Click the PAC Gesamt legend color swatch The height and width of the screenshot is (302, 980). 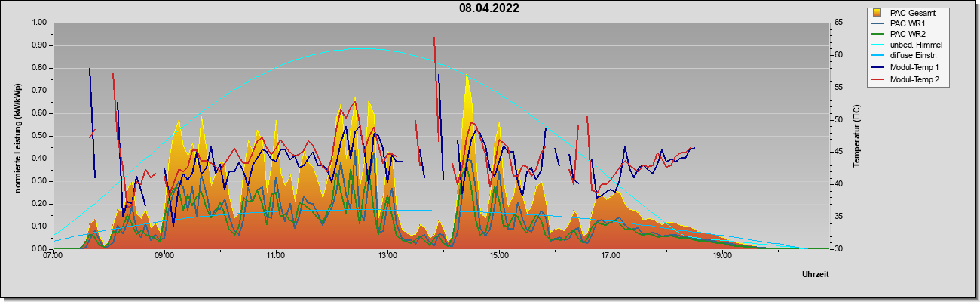[x=878, y=13]
